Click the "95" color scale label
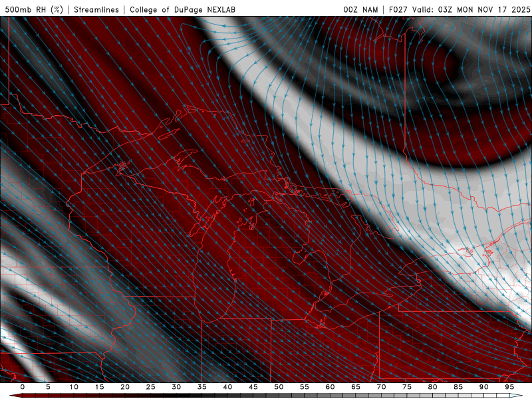Viewport: 532px width, 399px height. coord(509,387)
